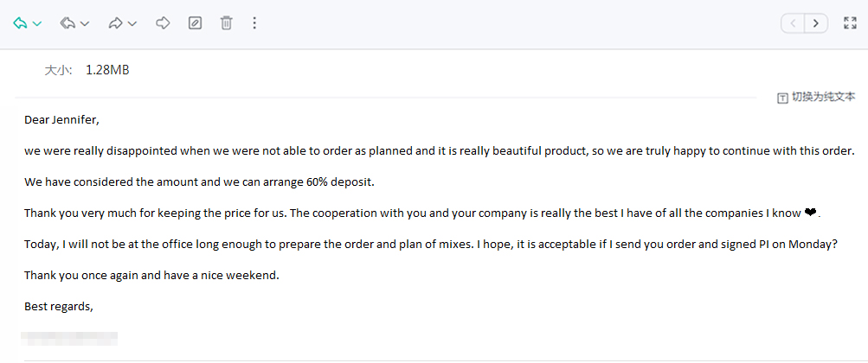Click the outlined right-arrow icon in toolbar
This screenshot has height=363, width=868.
(163, 23)
